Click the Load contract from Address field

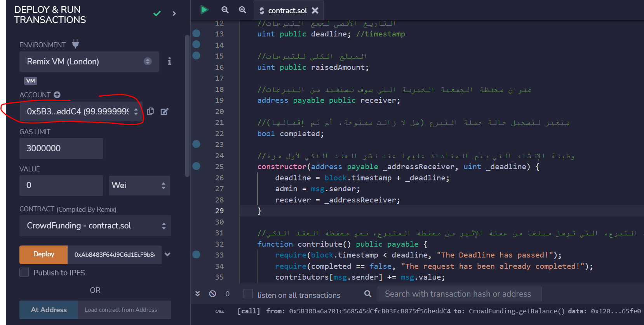pyautogui.click(x=124, y=310)
